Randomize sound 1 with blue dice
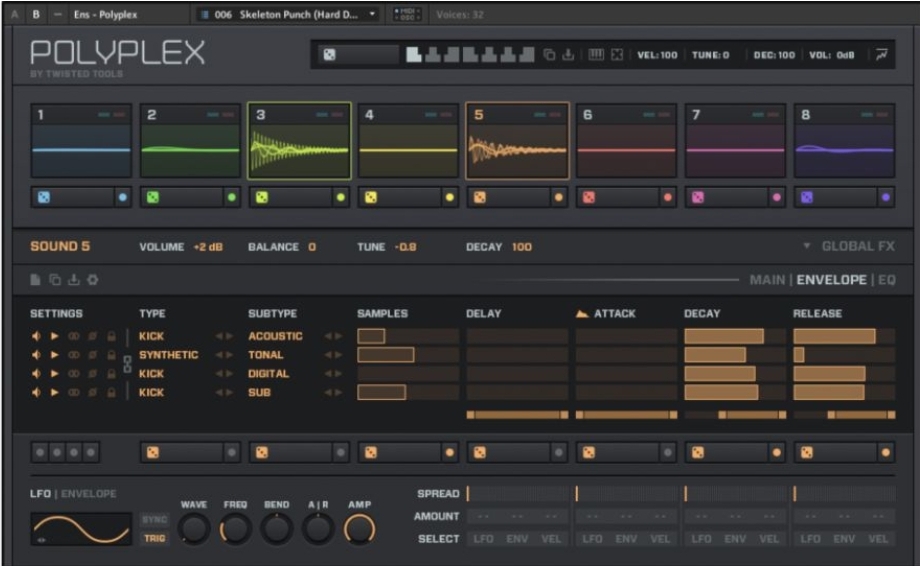 click(44, 198)
